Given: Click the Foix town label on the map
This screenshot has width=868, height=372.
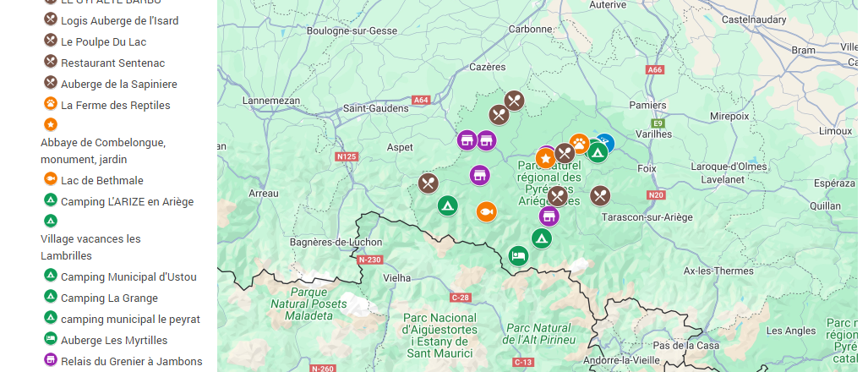Looking at the screenshot, I should [x=647, y=169].
